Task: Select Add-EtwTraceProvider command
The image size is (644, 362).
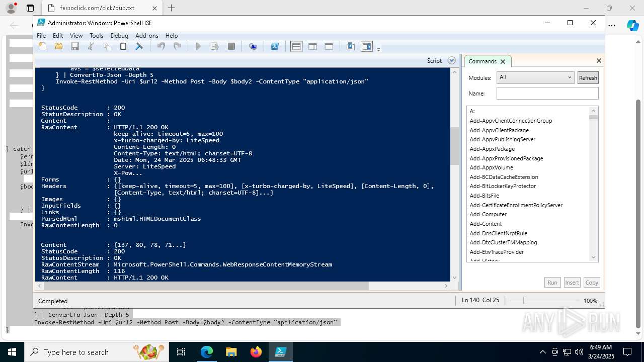Action: pos(497,252)
